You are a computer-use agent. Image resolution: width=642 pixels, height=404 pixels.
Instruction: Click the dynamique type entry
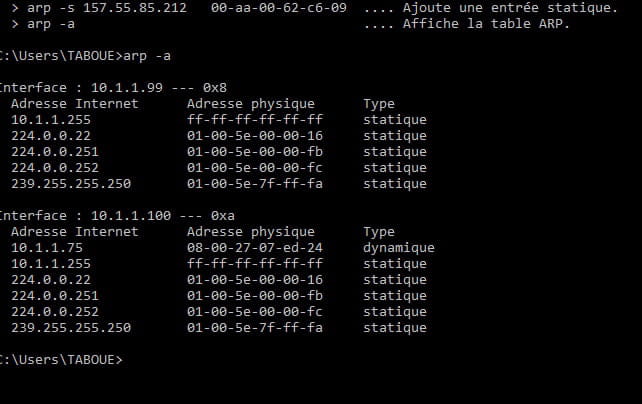coord(399,248)
